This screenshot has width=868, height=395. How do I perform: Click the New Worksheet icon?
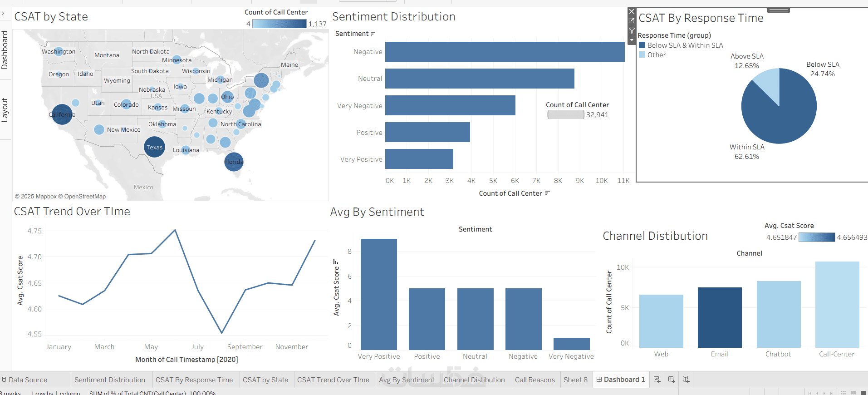click(657, 380)
